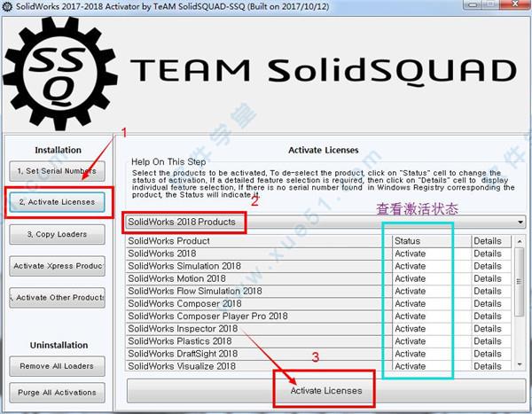Open Details for SolidWorks Composer Player Pro 2018
The height and width of the screenshot is (414, 532).
click(x=491, y=316)
